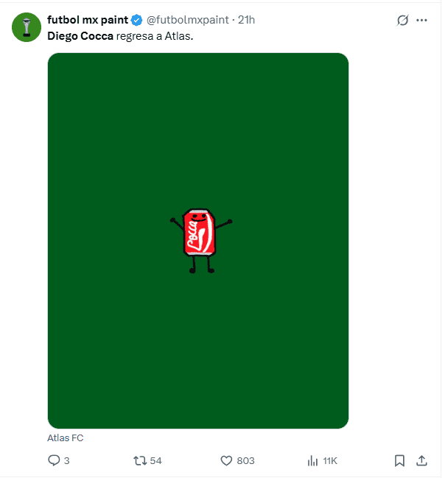
Task: Click the 803 likes count
Action: (246, 460)
